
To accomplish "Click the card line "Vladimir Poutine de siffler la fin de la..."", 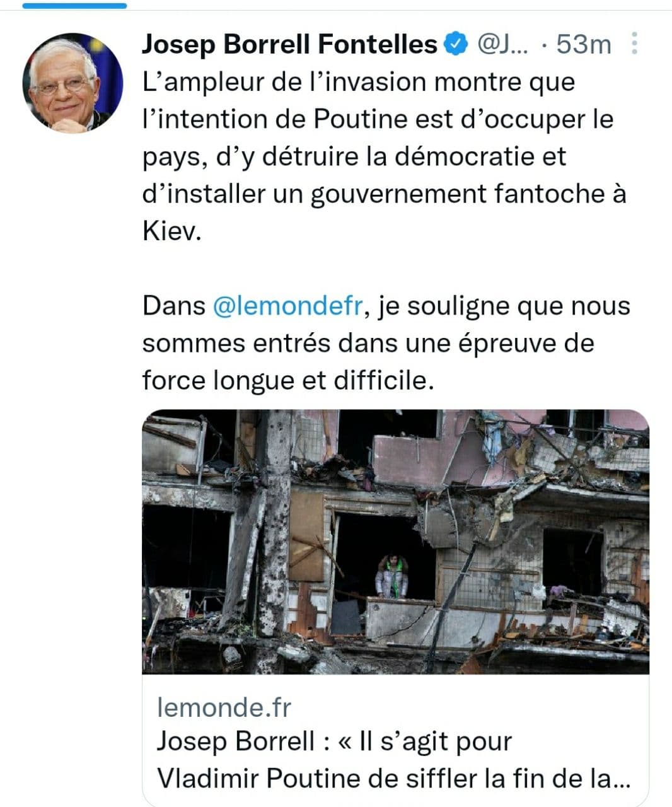I will click(x=393, y=779).
